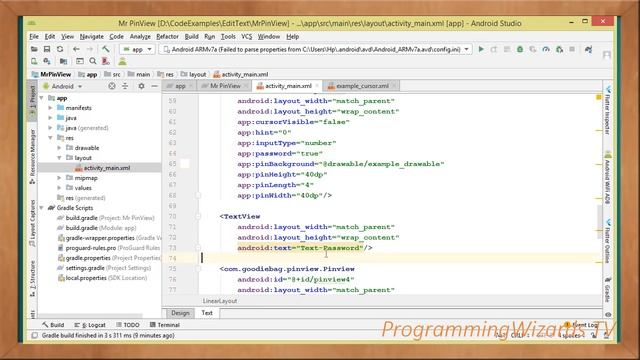This screenshot has height=360, width=640.
Task: Click the Open folder toolbar icon
Action: pos(34,49)
